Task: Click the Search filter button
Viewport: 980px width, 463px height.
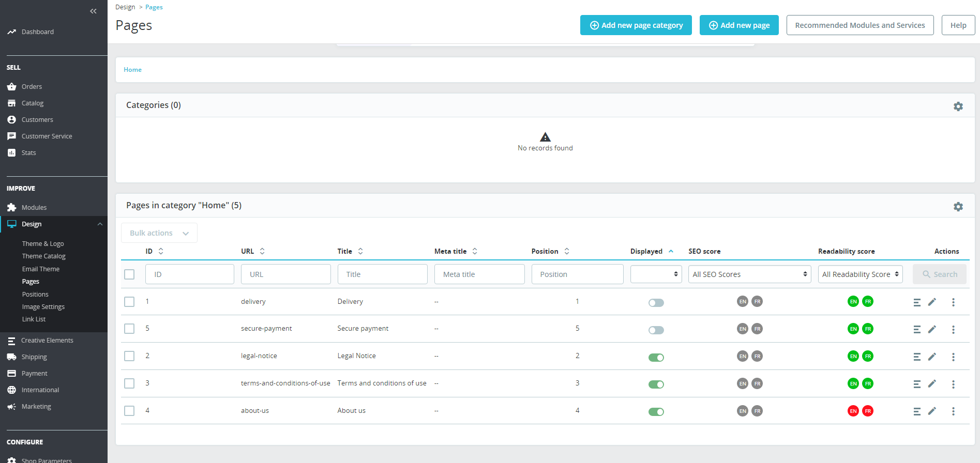Action: click(x=940, y=274)
